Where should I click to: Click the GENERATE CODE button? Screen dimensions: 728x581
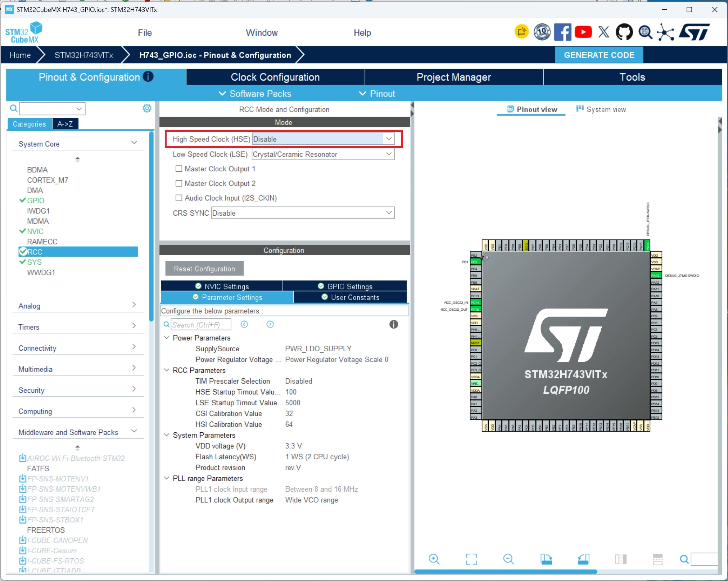pos(599,55)
